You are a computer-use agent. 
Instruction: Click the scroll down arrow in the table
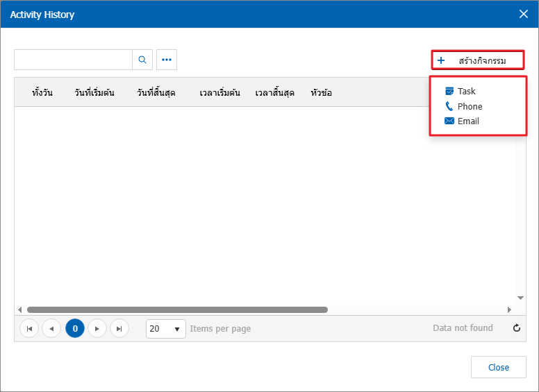[x=520, y=297]
